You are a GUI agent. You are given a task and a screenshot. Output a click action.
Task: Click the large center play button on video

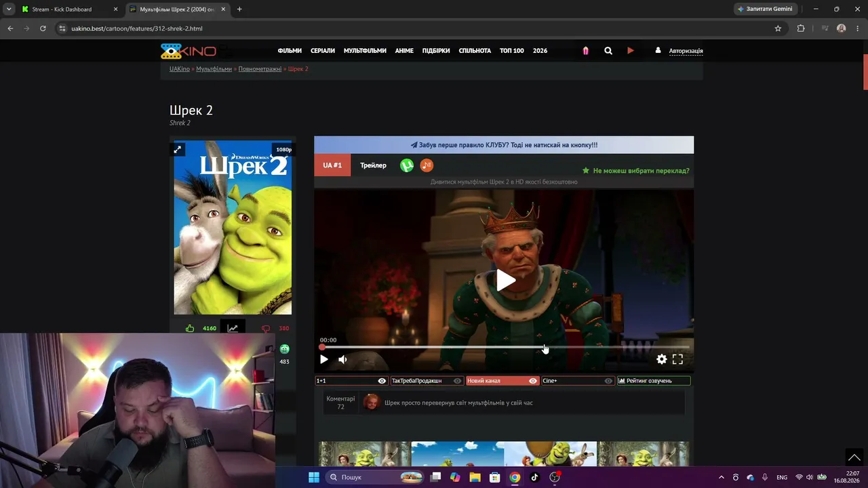click(x=505, y=280)
